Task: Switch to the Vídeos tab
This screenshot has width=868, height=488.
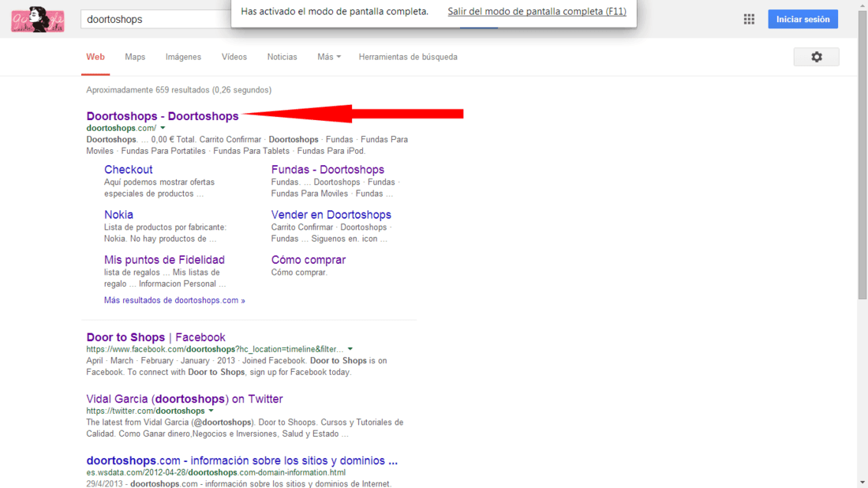Action: pos(234,57)
